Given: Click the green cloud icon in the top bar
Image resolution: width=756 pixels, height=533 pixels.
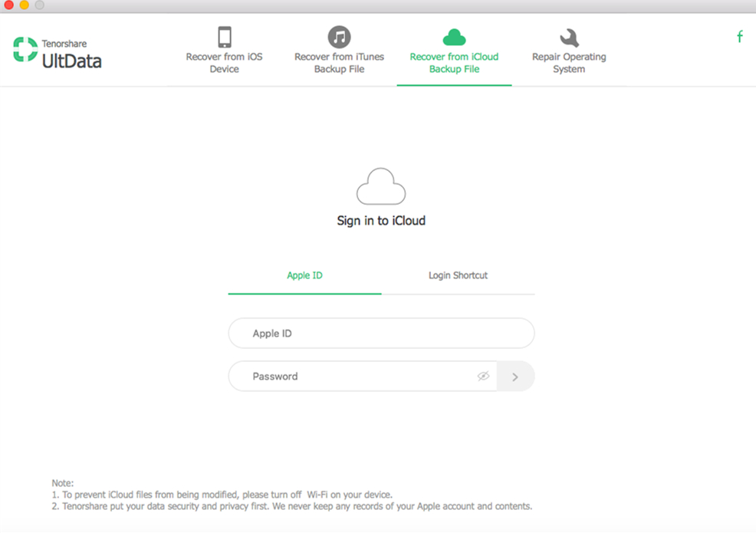Looking at the screenshot, I should [454, 37].
